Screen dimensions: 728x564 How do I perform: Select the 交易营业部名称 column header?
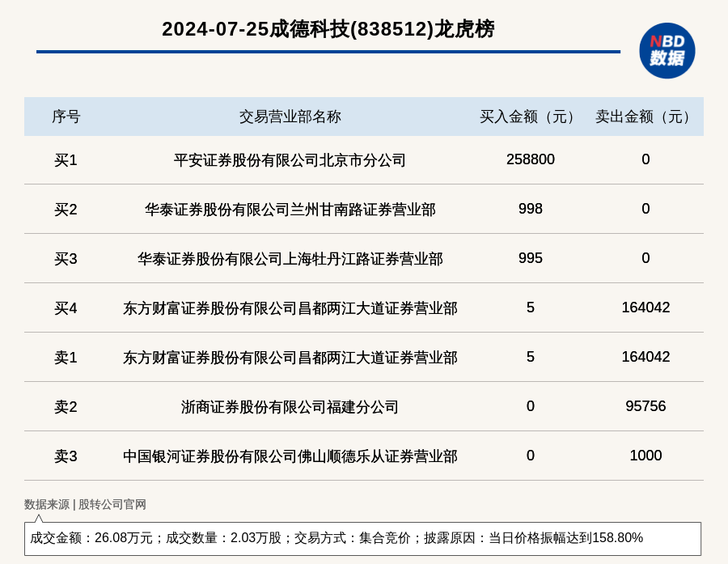pyautogui.click(x=290, y=117)
